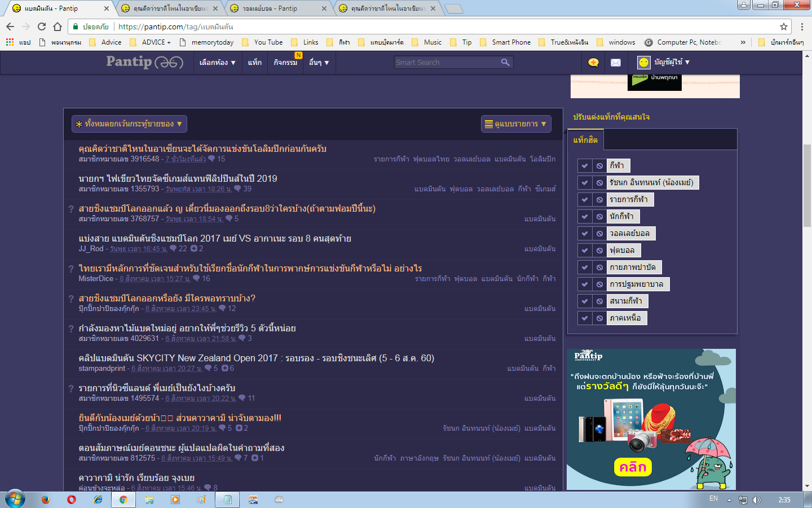Open the แท็ก menu item in the header
The image size is (812, 508).
pos(255,63)
